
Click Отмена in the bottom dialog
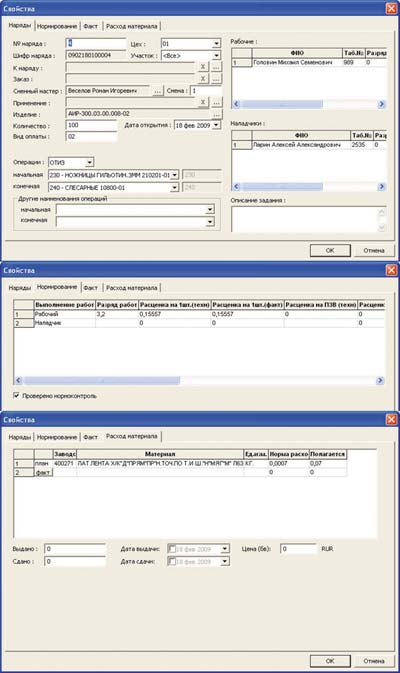pos(373,661)
